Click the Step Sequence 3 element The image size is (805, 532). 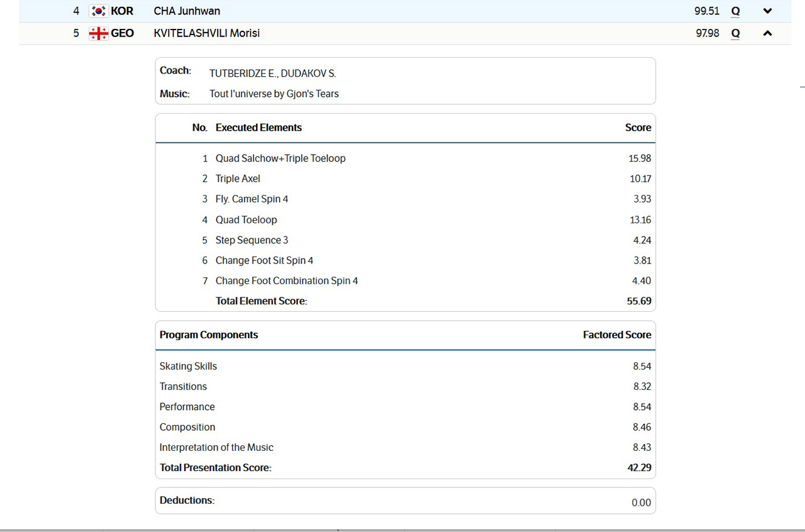252,240
